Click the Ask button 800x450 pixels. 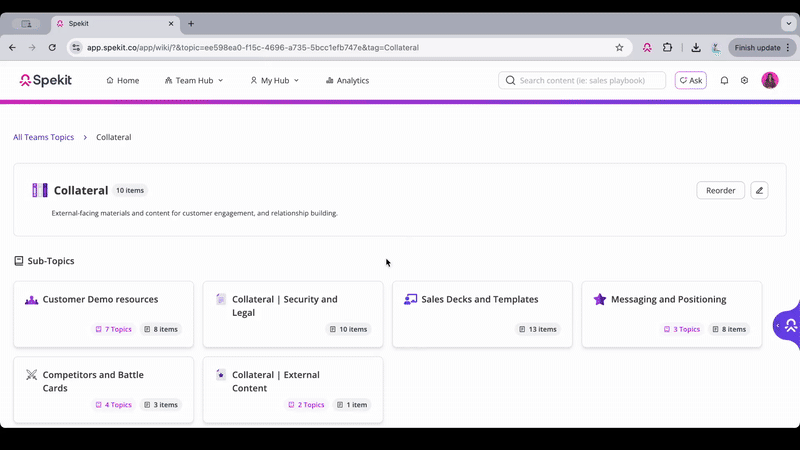click(690, 80)
